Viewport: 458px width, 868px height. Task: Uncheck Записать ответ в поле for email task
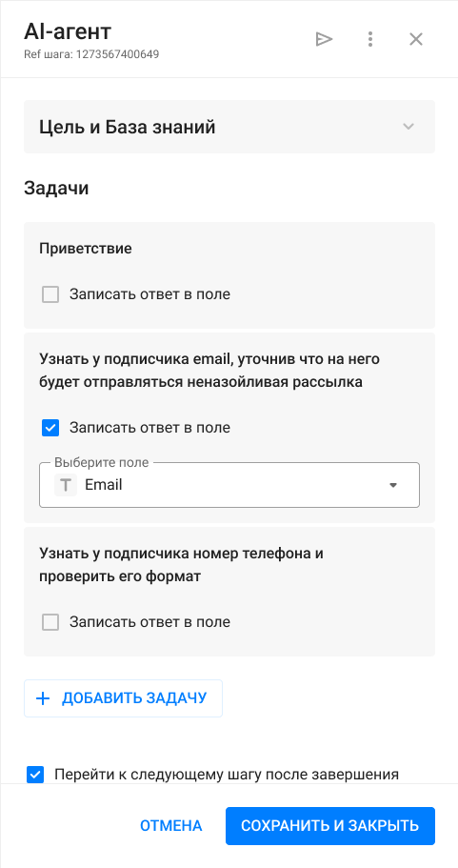point(50,428)
